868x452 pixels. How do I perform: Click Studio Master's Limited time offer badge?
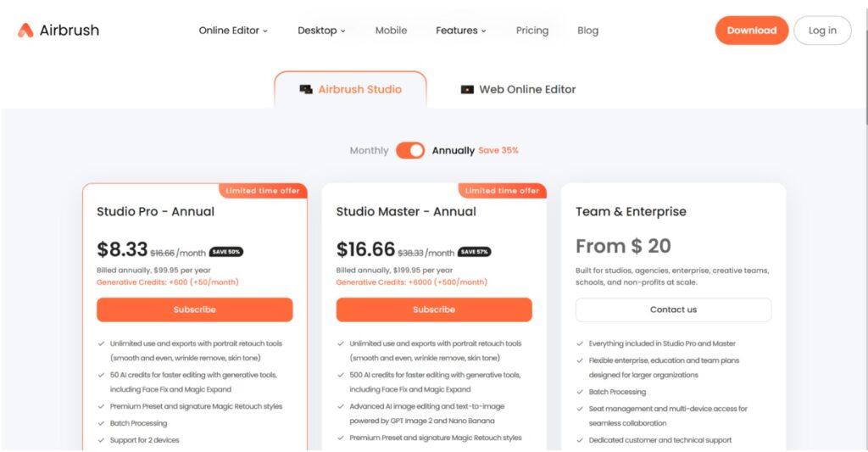(502, 191)
